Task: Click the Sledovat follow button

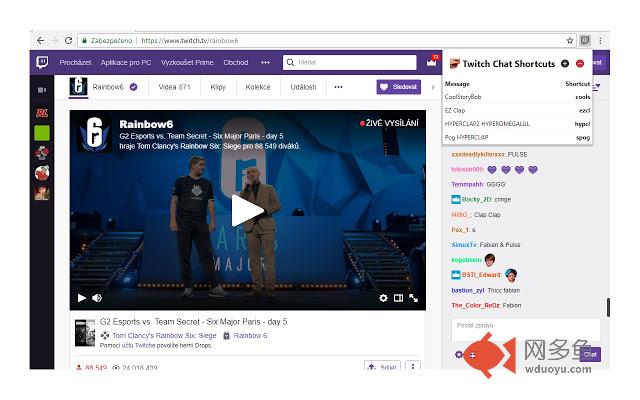Action: (398, 87)
